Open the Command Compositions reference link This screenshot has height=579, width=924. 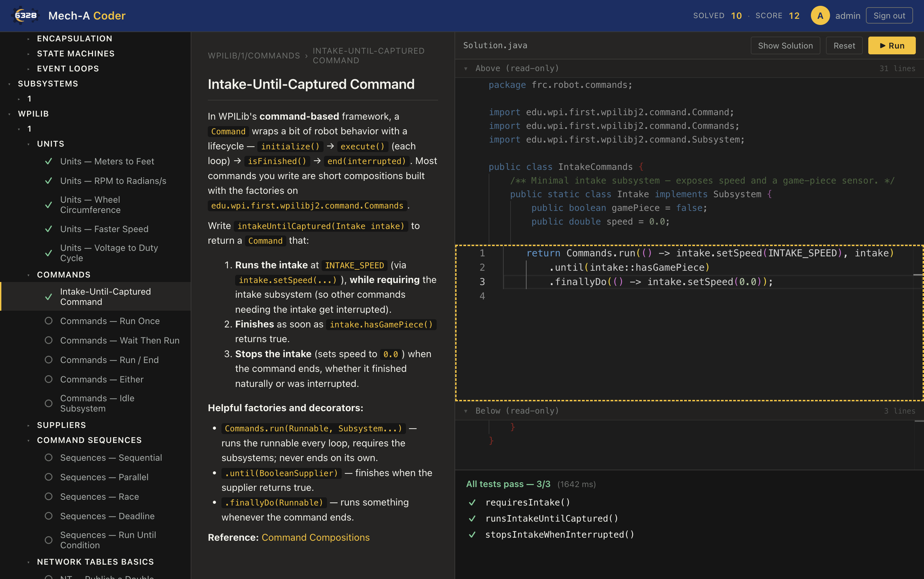point(315,537)
